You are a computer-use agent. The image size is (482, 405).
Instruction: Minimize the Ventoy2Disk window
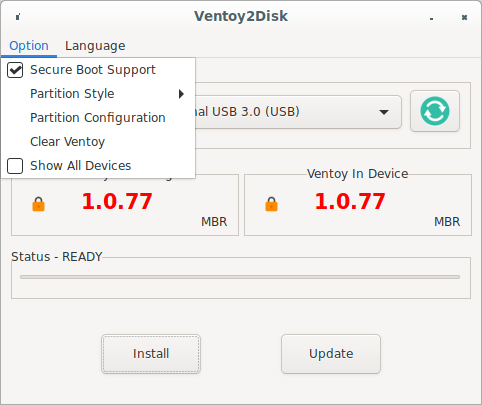[x=431, y=18]
